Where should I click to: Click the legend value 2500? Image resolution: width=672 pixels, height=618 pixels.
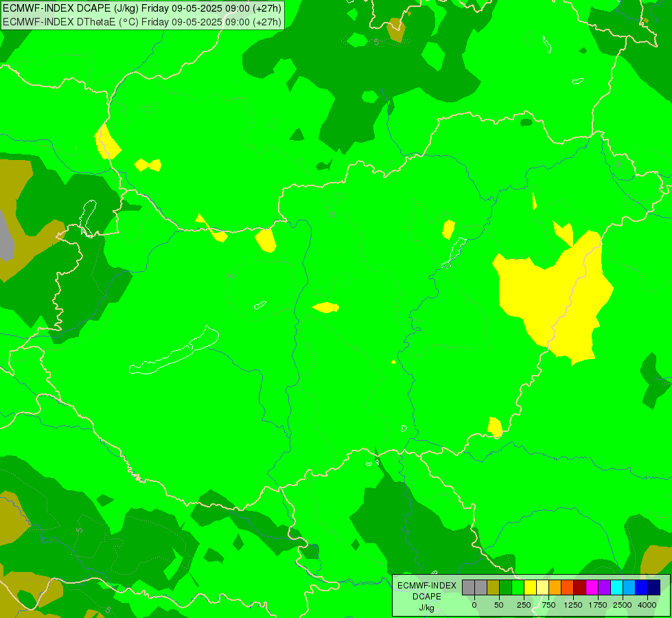pyautogui.click(x=623, y=605)
